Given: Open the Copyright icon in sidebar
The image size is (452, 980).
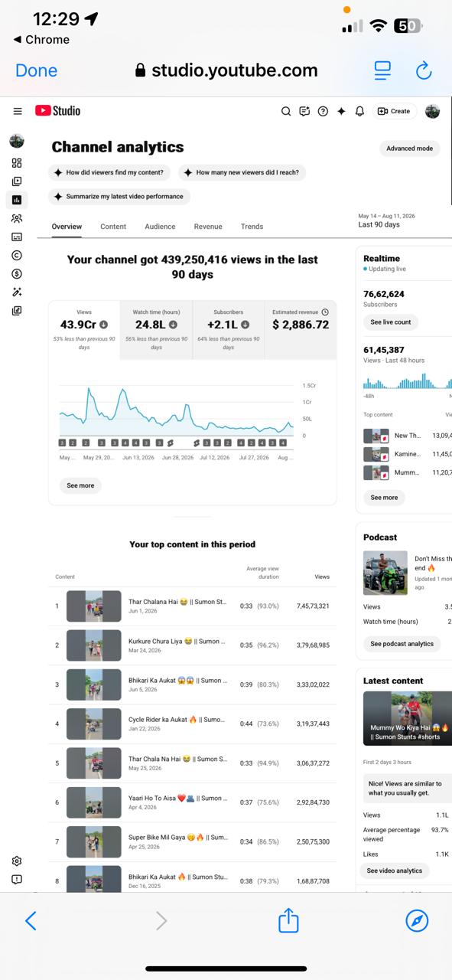Looking at the screenshot, I should click(x=17, y=255).
